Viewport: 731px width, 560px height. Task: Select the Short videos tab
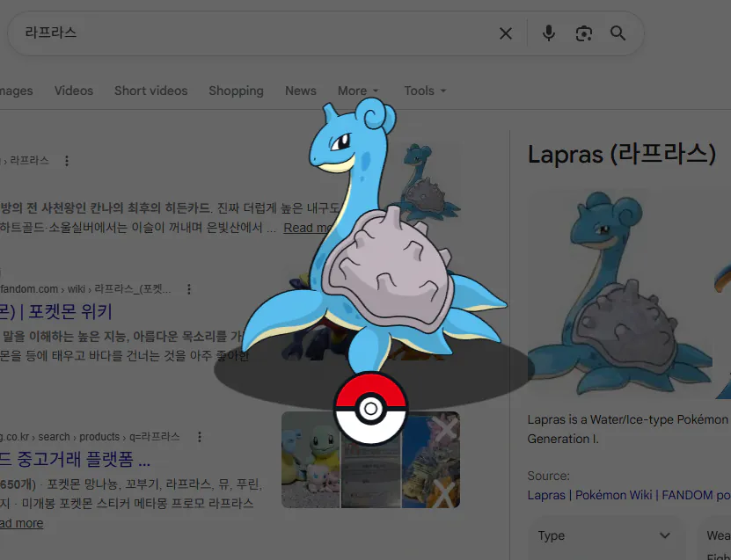[150, 91]
